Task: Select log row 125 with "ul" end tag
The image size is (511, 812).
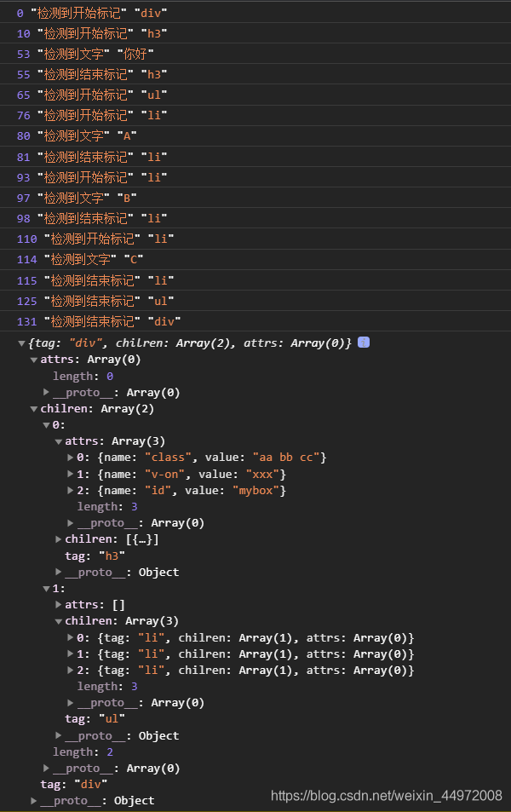Action: click(255, 301)
